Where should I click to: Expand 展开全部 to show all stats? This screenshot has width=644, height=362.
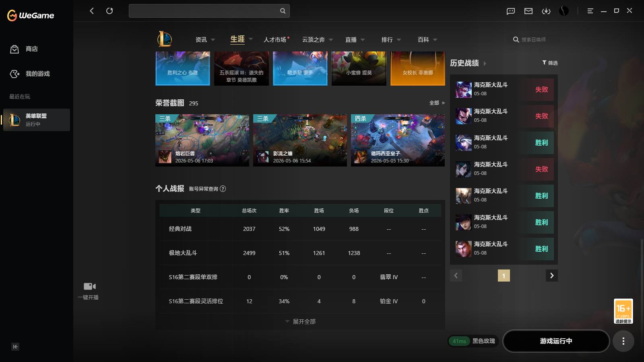(300, 321)
